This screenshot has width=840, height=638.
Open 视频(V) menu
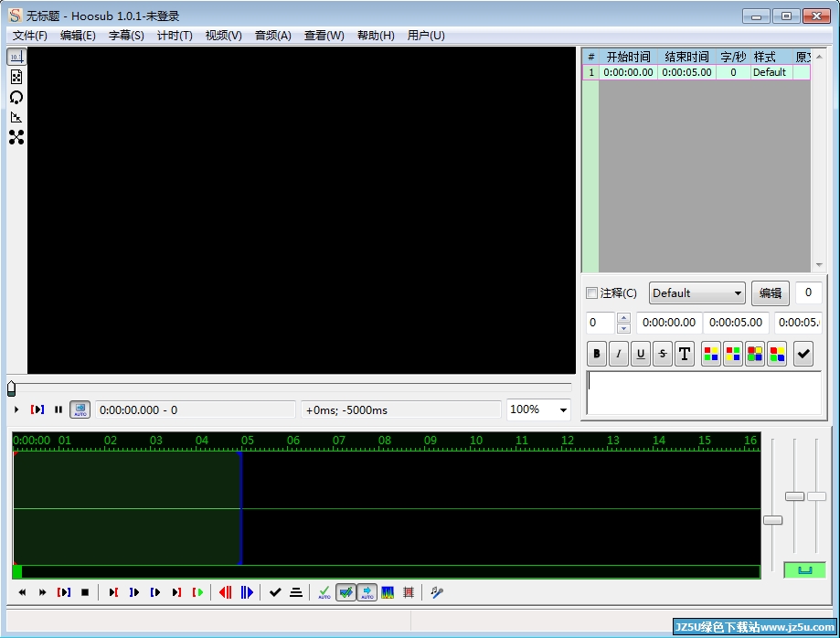coord(223,36)
